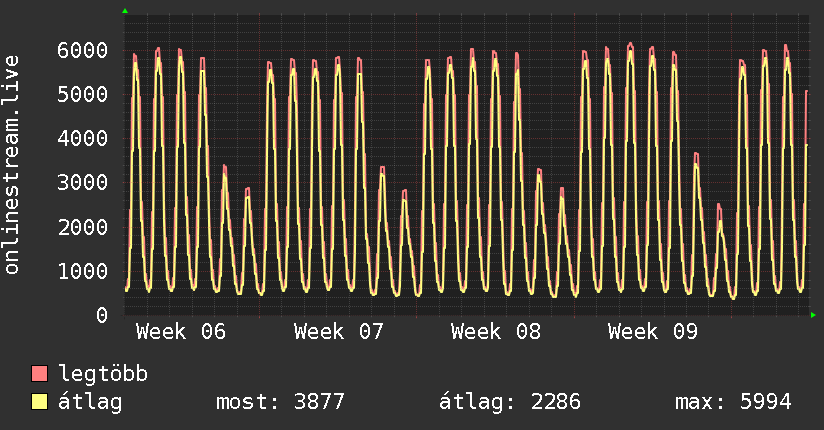Click the yellow átlag legend swatch
Screen dimensions: 824x430
[x=40, y=402]
